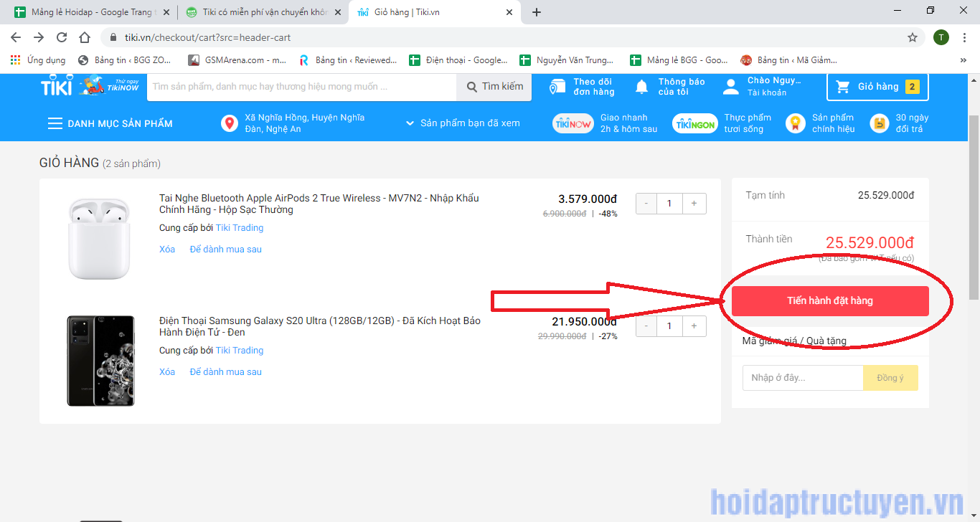Viewport: 980px width, 522px height.
Task: Increase Galaxy S20 quantity with plus button
Action: 694,326
